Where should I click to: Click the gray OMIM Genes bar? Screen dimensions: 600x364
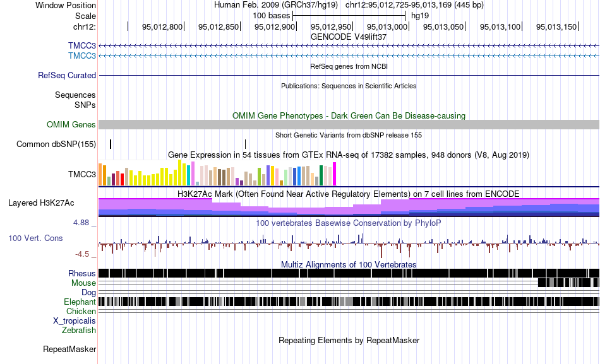pyautogui.click(x=349, y=125)
